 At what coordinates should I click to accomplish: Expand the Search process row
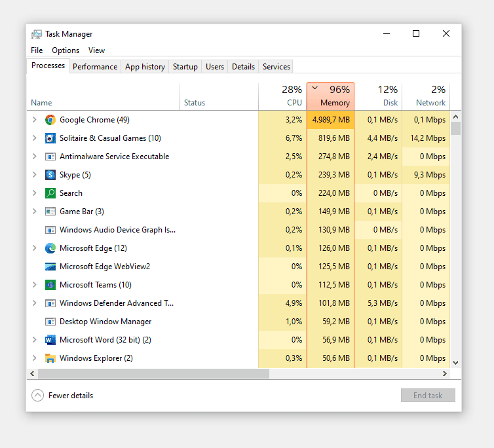35,193
